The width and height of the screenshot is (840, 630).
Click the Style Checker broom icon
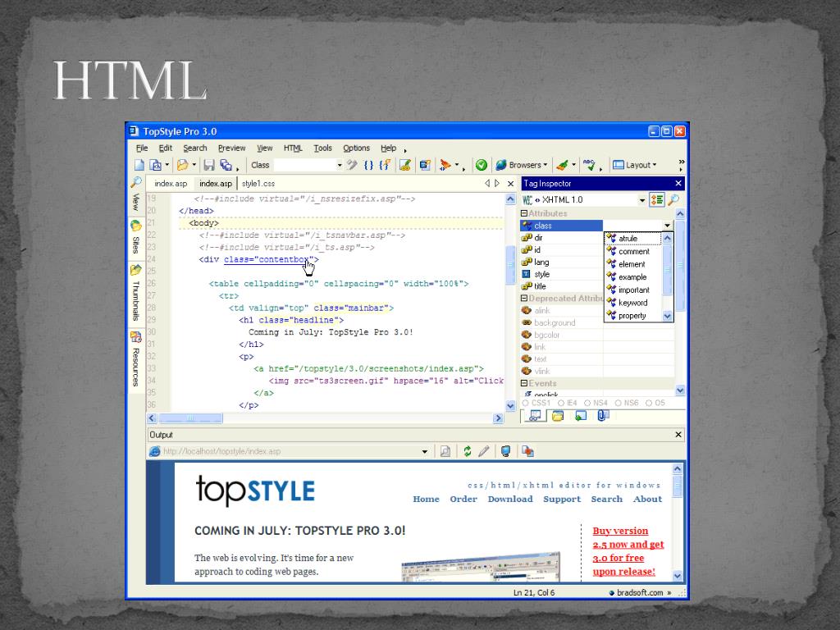405,165
